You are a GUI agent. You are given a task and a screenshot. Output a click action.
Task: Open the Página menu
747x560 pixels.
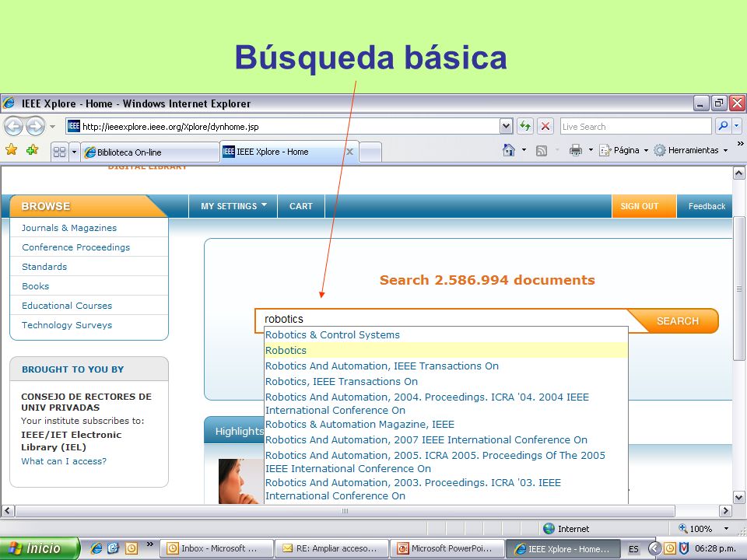point(624,150)
